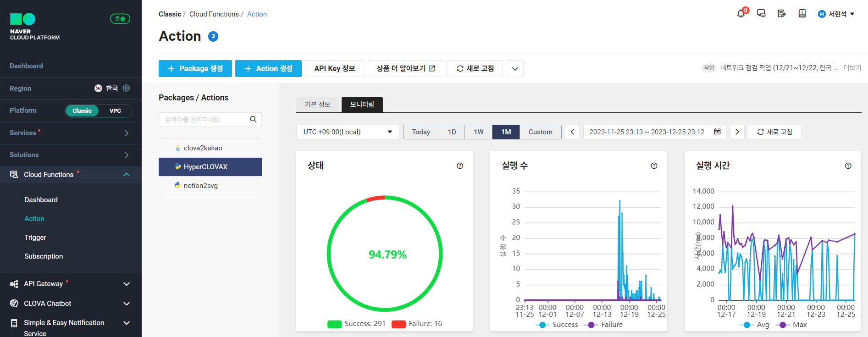The height and width of the screenshot is (337, 868).
Task: Click the Region settings gear icon
Action: tap(126, 88)
